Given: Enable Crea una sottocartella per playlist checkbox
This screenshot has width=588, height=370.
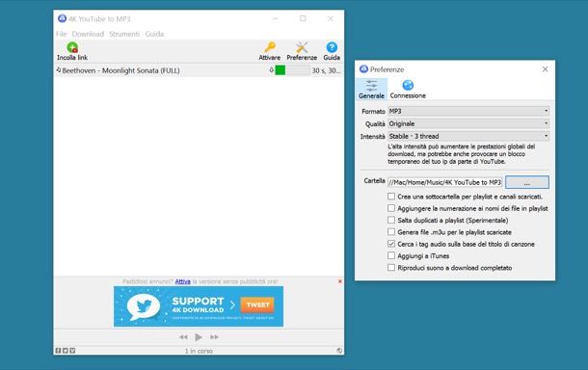Looking at the screenshot, I should click(391, 196).
